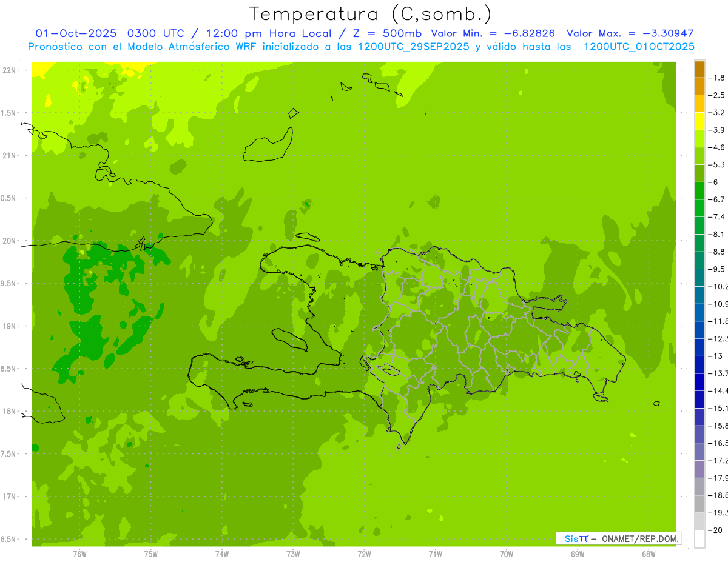Click the gray swatch between -18.6 and -19.3
Screen dimensions: 728x562
pos(700,503)
